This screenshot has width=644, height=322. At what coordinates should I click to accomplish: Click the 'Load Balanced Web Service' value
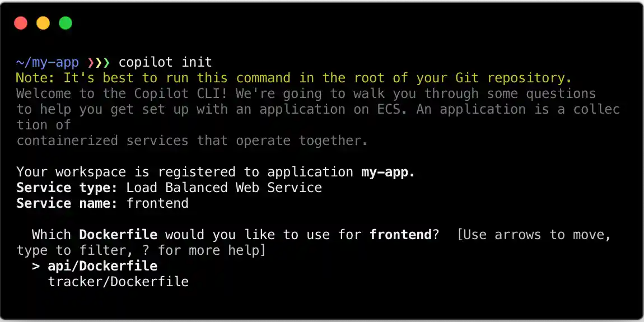[x=224, y=188]
